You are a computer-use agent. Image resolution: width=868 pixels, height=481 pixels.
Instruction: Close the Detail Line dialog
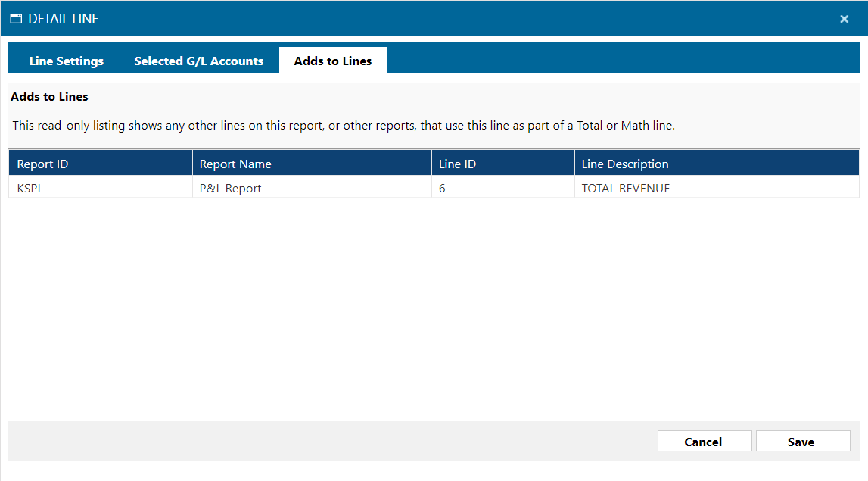coord(845,19)
